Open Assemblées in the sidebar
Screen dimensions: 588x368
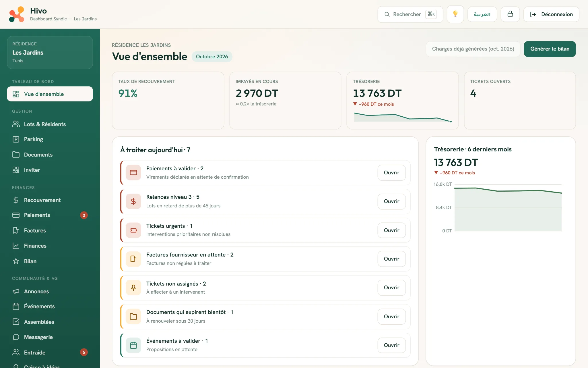50,322
